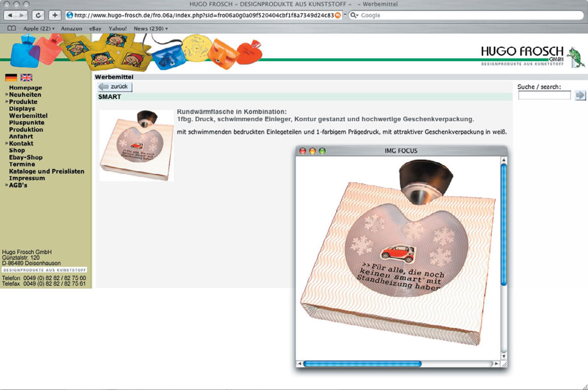Open the Google search magnifier dropdown
Screen dimensions: 588x390
click(x=354, y=15)
